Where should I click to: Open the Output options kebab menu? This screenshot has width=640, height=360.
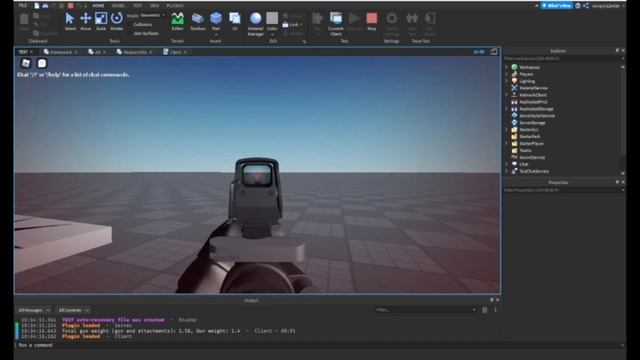click(x=496, y=310)
